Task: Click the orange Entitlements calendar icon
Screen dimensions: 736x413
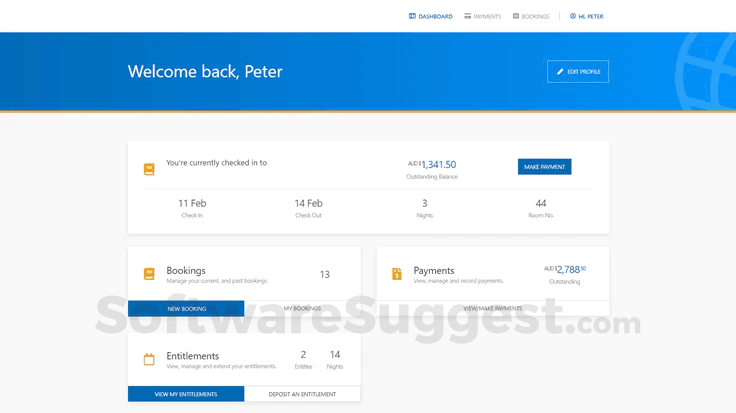Action: click(149, 359)
